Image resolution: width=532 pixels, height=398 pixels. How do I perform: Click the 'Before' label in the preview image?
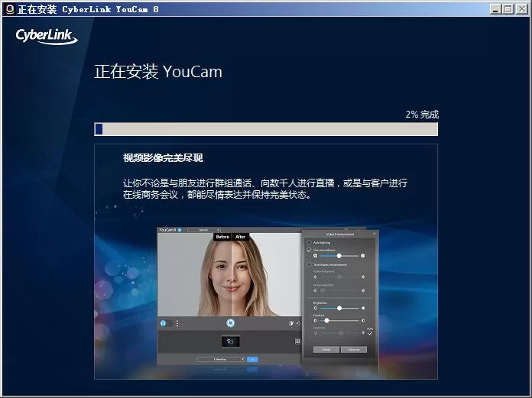click(222, 237)
